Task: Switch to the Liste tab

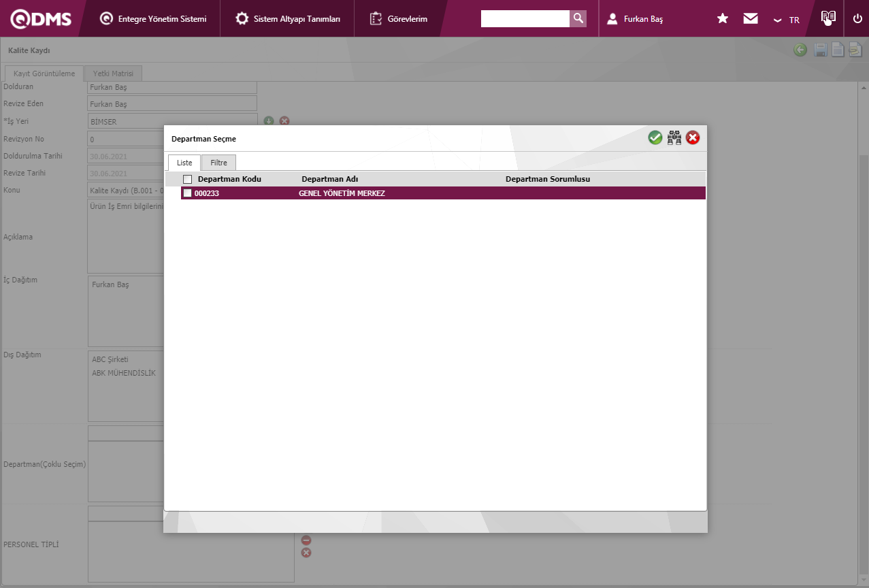Action: click(184, 163)
